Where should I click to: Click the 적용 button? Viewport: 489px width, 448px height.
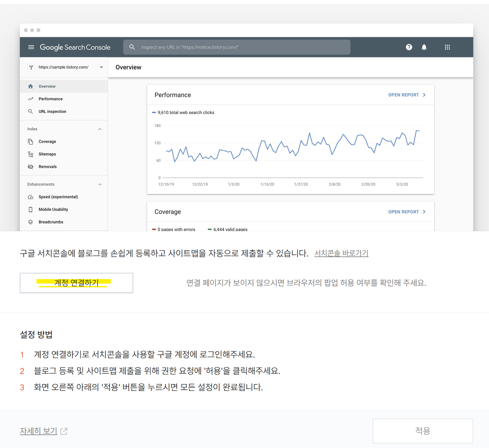pyautogui.click(x=423, y=431)
